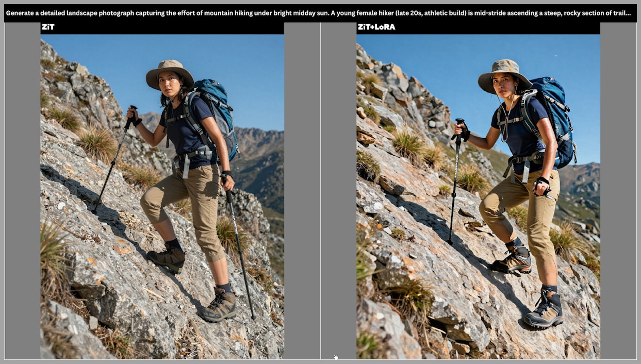This screenshot has width=641, height=364.
Task: Click the hiker's hat in ZiT image
Action: [x=169, y=70]
